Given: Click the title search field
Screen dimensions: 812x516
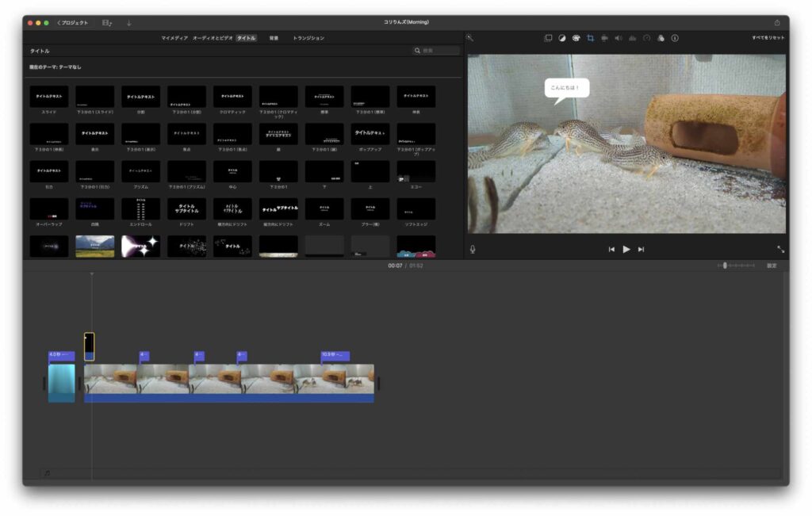Looking at the screenshot, I should (x=437, y=51).
